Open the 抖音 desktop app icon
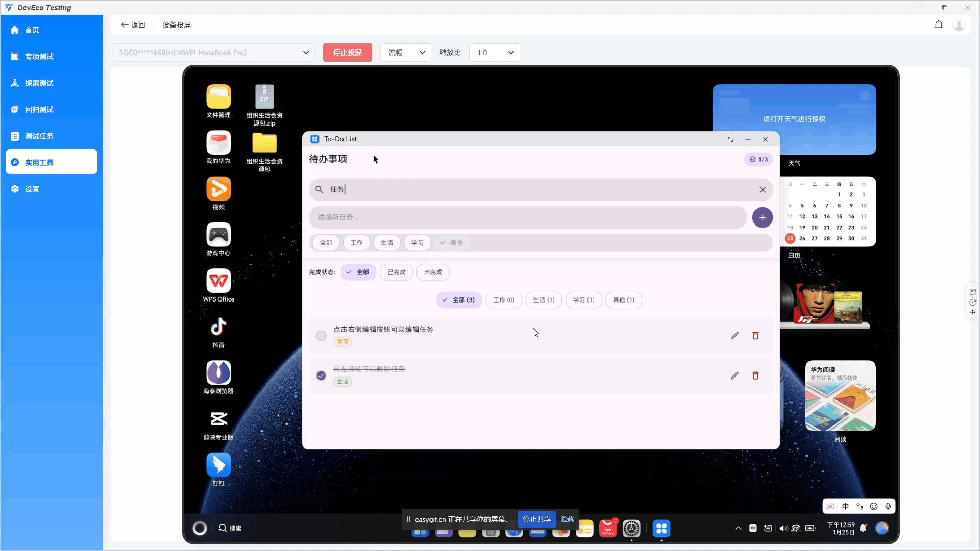This screenshot has height=551, width=980. pyautogui.click(x=218, y=327)
